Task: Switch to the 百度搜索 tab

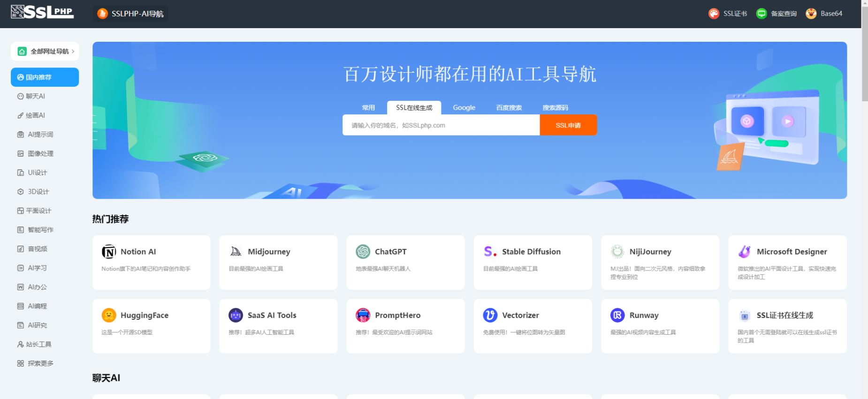Action: pos(509,107)
